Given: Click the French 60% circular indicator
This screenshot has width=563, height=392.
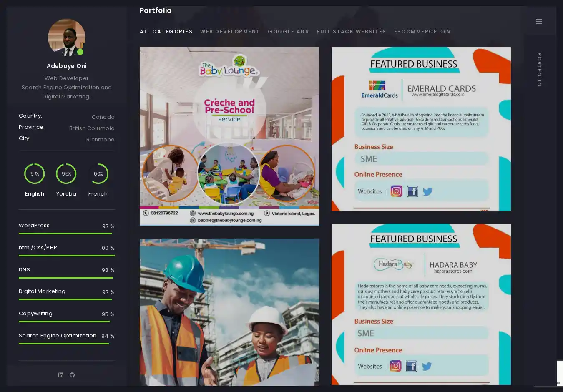Looking at the screenshot, I should 98,174.
